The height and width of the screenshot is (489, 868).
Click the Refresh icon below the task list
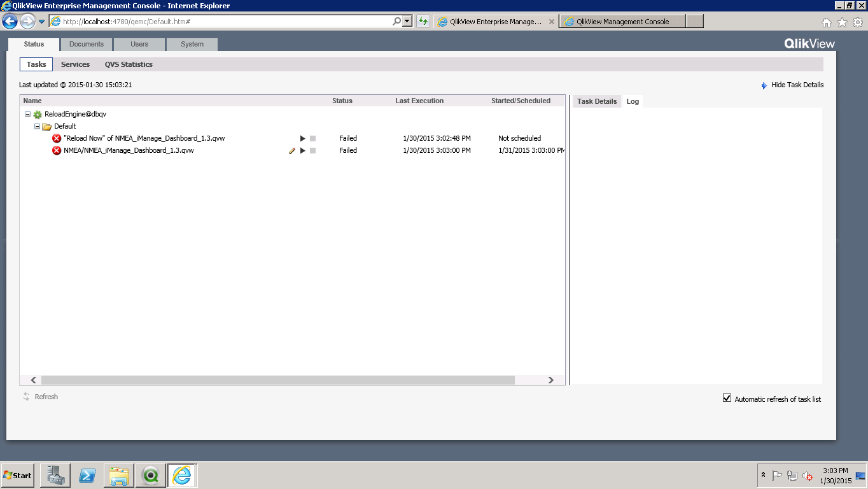(27, 397)
